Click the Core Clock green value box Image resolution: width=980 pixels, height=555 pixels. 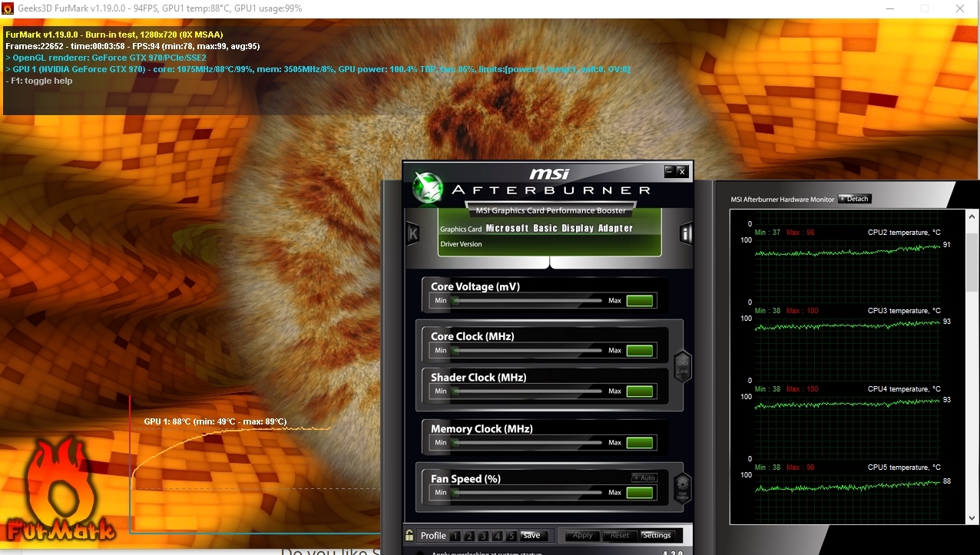pos(640,350)
